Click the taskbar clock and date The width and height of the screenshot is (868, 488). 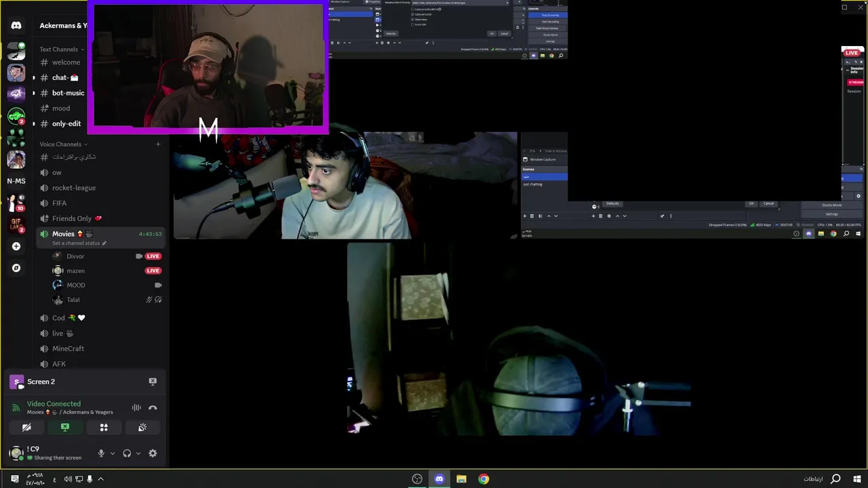coord(35,479)
